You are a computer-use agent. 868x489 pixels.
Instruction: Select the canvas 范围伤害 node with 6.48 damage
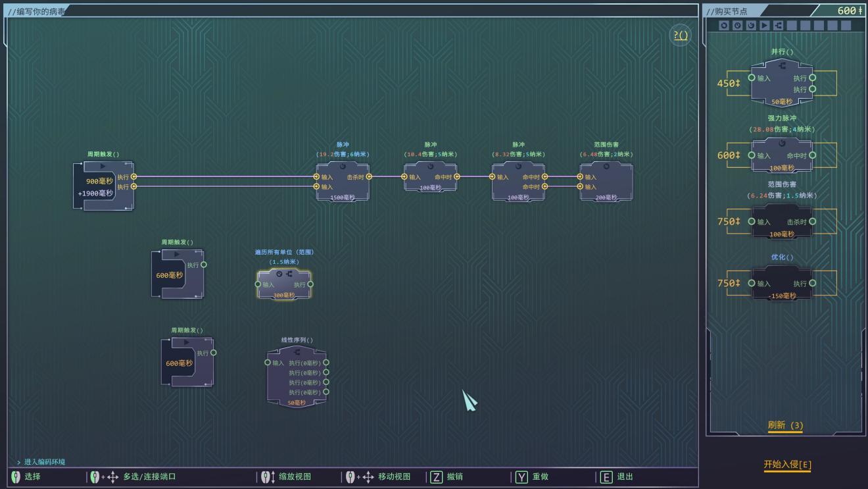click(x=606, y=183)
